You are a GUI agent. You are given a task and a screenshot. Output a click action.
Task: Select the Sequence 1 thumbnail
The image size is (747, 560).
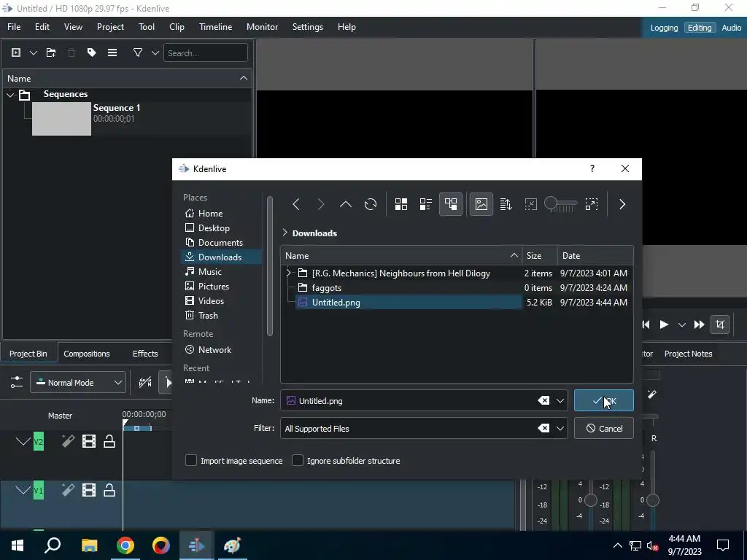click(61, 119)
